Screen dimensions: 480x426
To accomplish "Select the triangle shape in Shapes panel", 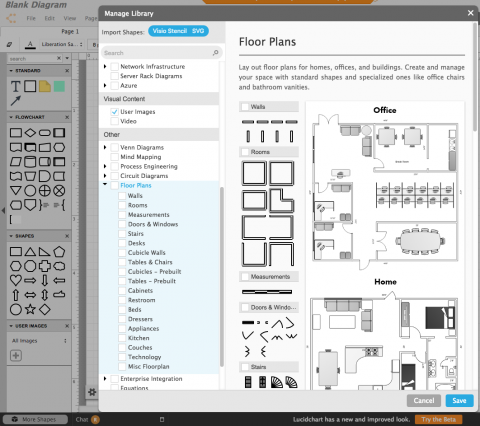I will click(x=30, y=252).
